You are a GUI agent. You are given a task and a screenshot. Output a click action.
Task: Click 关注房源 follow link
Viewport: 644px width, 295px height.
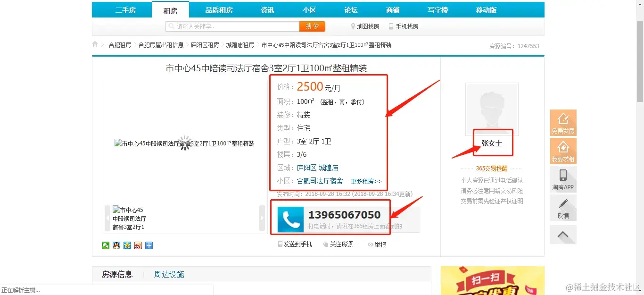338,244
